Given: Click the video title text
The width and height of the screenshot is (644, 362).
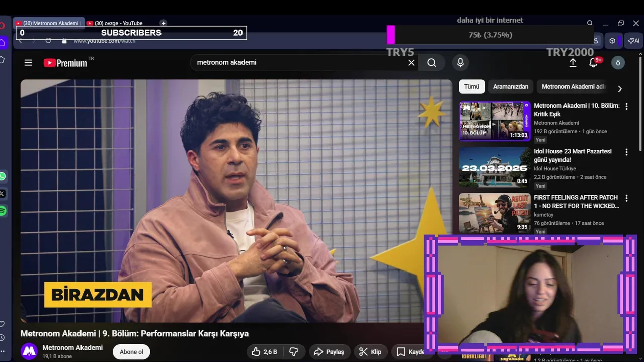Looking at the screenshot, I should (x=134, y=333).
